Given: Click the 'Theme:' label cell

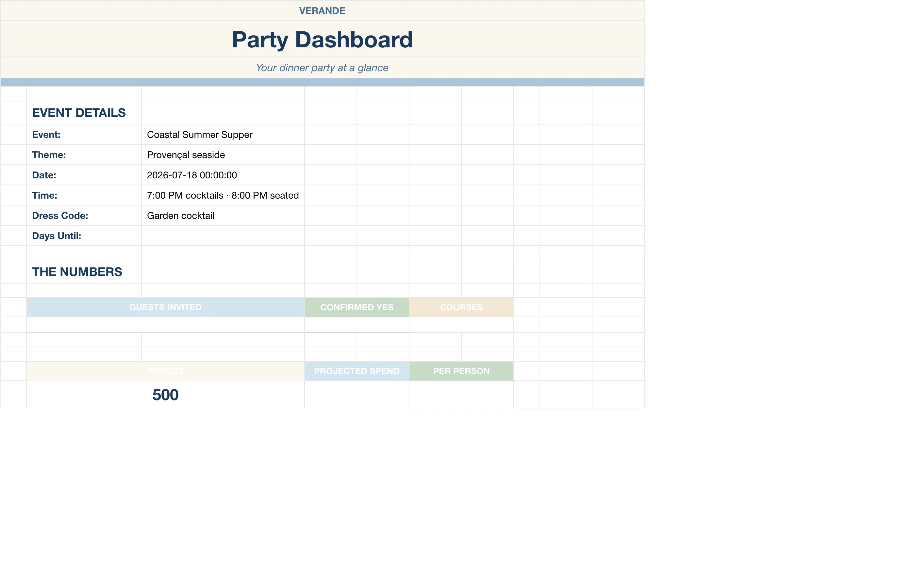Looking at the screenshot, I should [84, 155].
